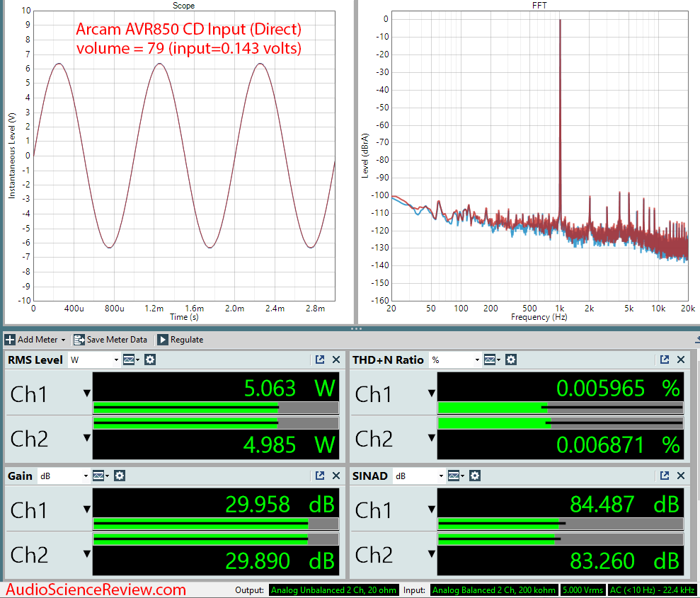Pop out the SINAD meter panel
This screenshot has height=598, width=700.
665,476
